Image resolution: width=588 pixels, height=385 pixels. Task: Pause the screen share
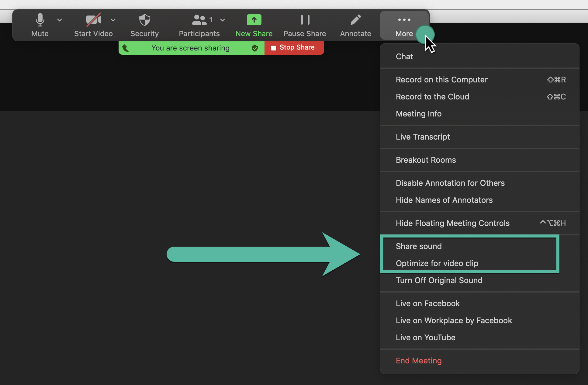(305, 20)
